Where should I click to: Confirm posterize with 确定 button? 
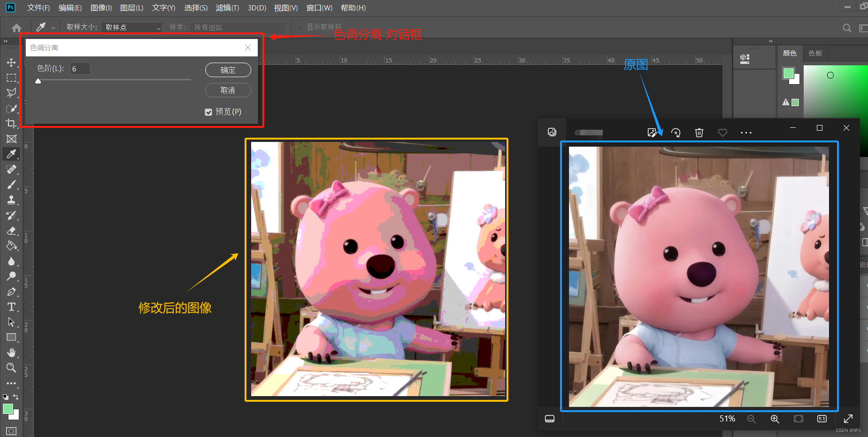coord(228,70)
